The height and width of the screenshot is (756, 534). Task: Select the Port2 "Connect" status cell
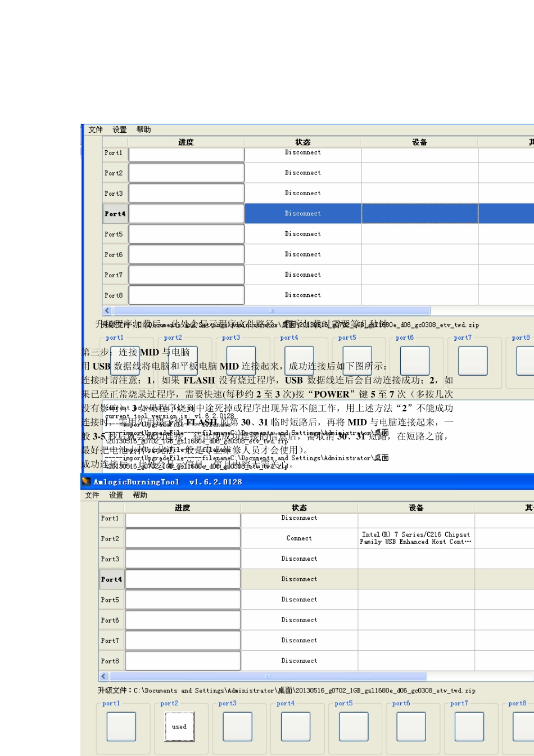[x=299, y=538]
